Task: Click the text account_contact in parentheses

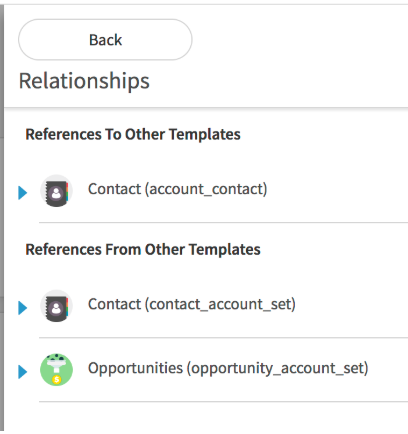Action: (x=206, y=189)
